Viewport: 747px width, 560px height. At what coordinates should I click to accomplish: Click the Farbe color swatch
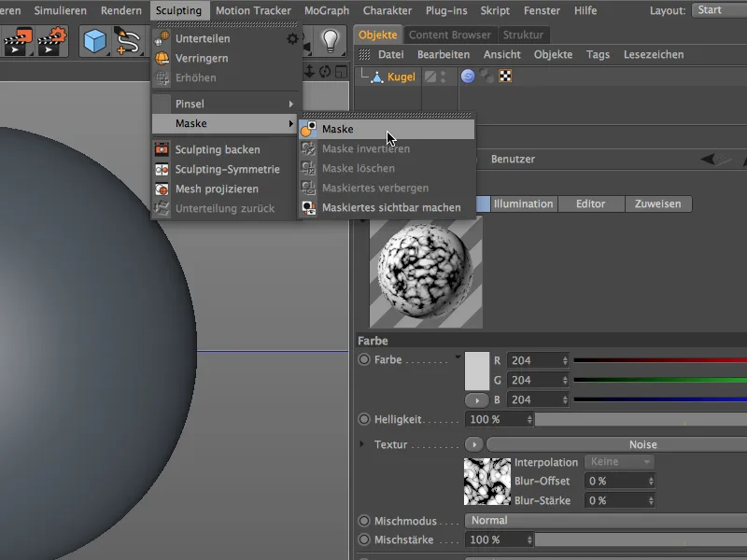pos(477,371)
